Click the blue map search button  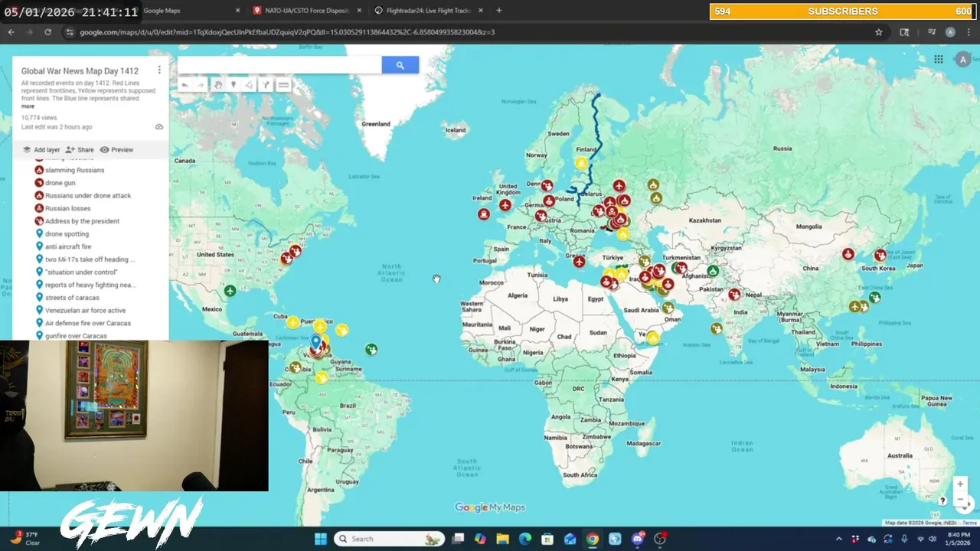tap(400, 65)
